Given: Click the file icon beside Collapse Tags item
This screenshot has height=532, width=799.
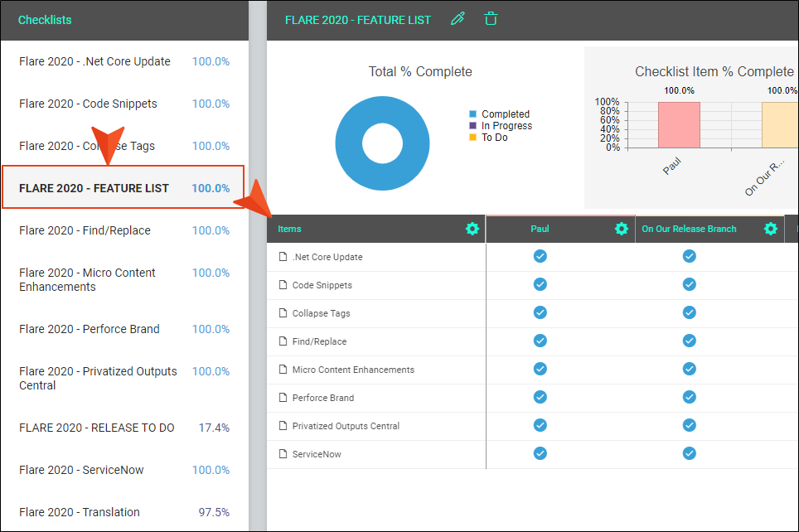Looking at the screenshot, I should (x=283, y=312).
